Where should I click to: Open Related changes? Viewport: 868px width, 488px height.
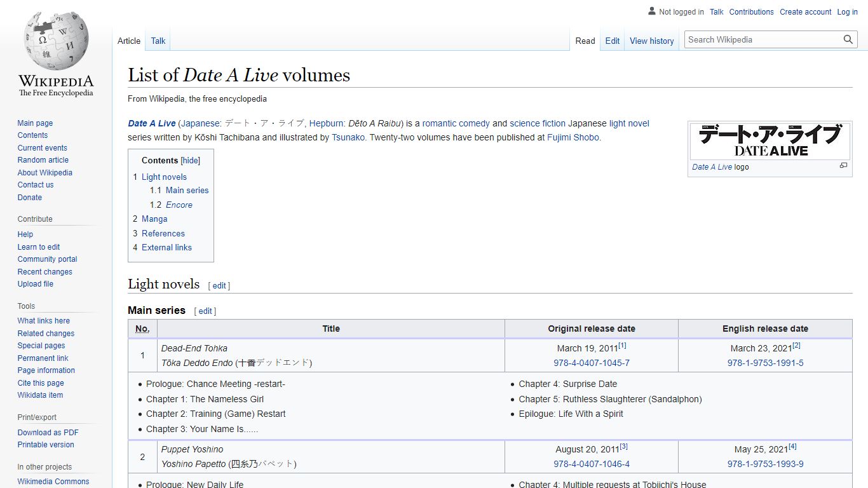[46, 334]
